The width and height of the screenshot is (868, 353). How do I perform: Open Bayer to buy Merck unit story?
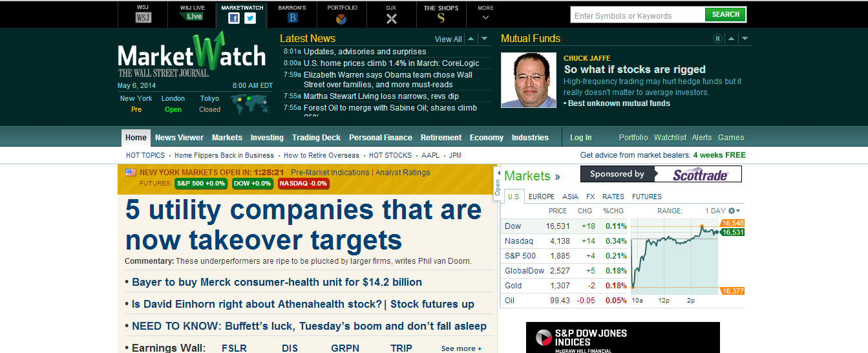[277, 283]
